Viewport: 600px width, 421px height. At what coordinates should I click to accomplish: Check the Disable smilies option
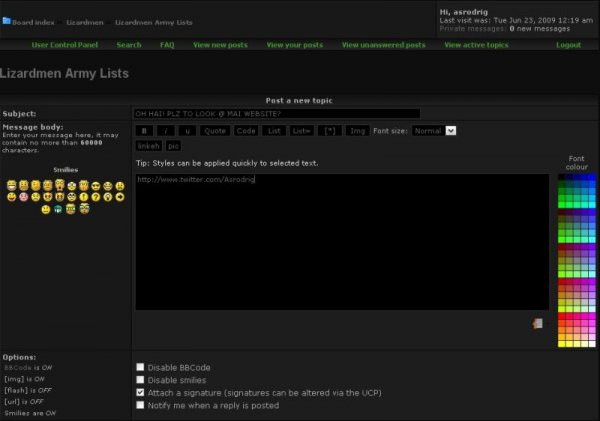141,380
